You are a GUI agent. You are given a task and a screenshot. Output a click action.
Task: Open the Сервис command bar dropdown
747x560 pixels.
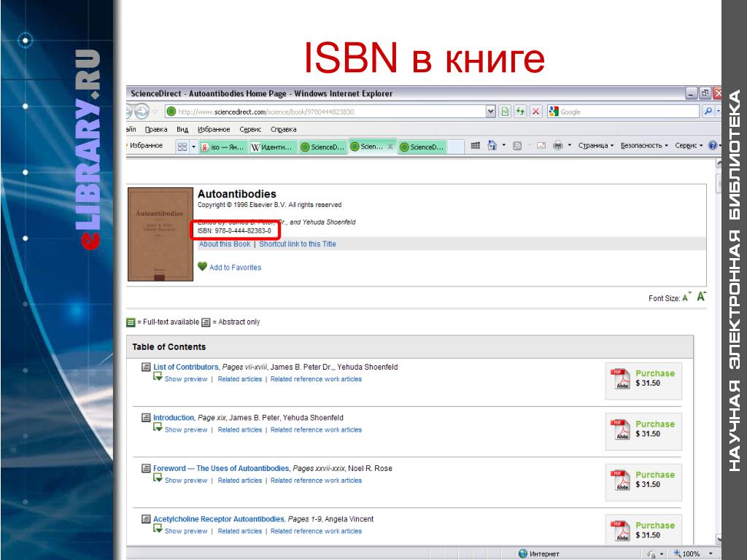coord(689,145)
